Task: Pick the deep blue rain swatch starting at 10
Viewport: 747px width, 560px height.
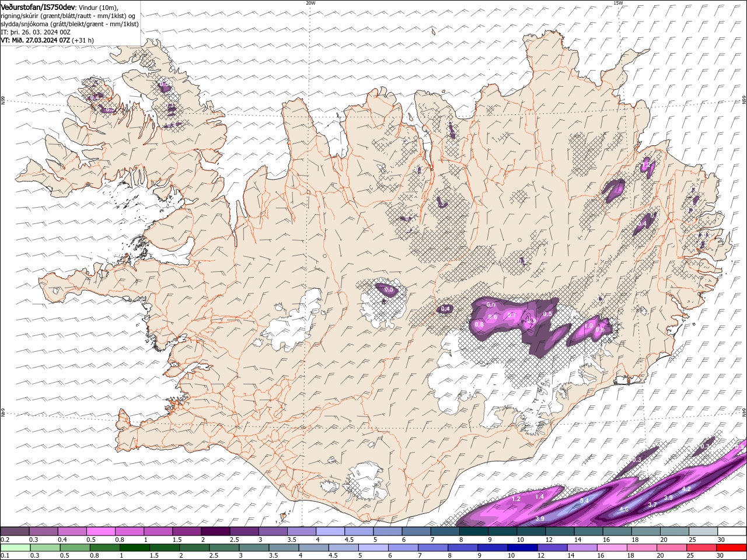Action: tap(522, 547)
